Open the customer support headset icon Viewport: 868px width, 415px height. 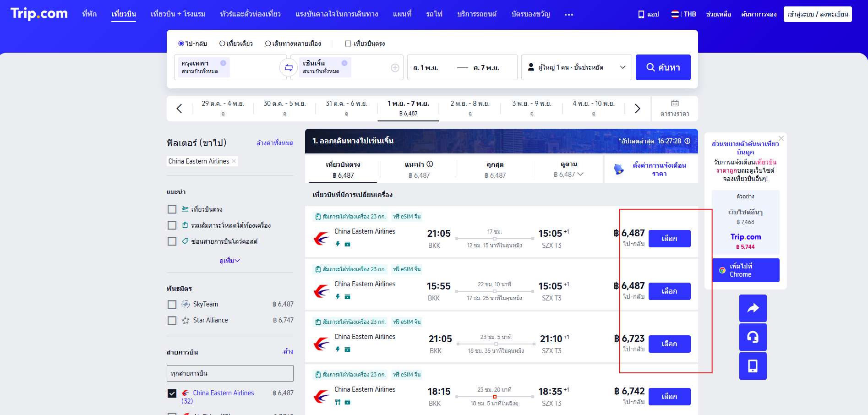click(x=753, y=337)
